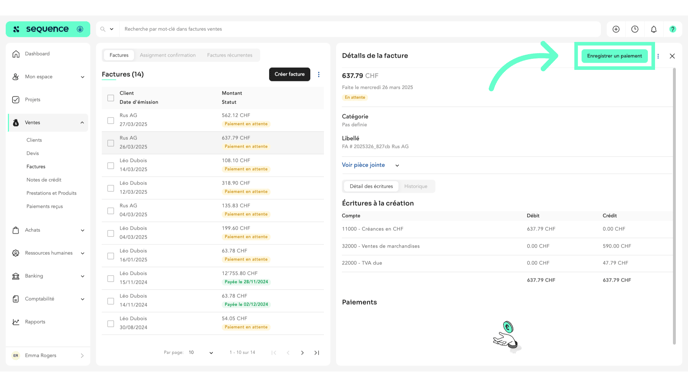The width and height of the screenshot is (688, 387).
Task: Click the Emma Rogers avatar
Action: [x=16, y=355]
